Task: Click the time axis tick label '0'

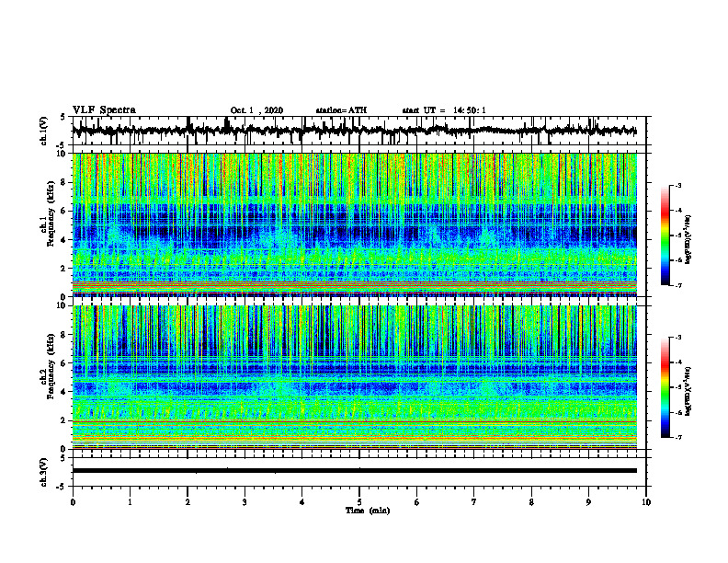Action: pos(73,502)
